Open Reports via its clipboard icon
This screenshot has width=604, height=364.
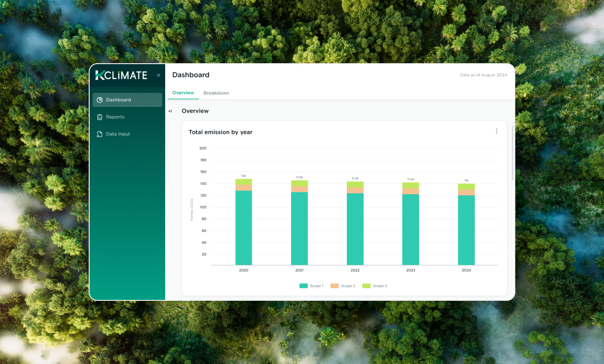click(x=100, y=117)
